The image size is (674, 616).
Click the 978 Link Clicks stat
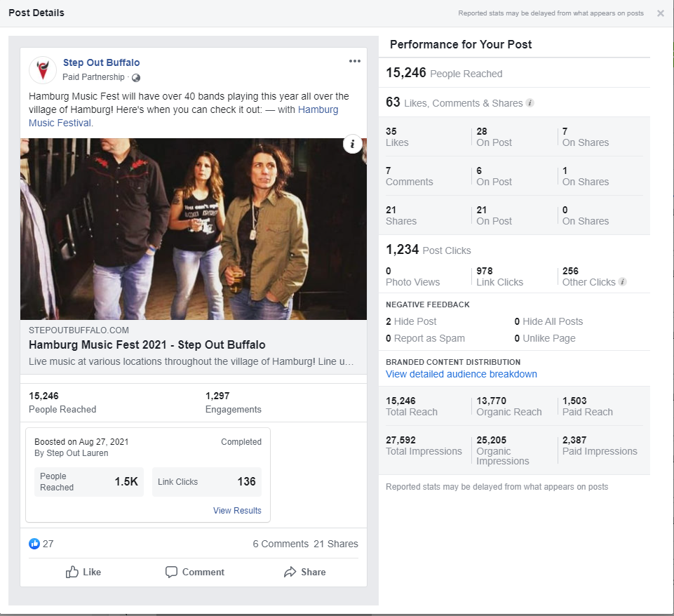(499, 276)
